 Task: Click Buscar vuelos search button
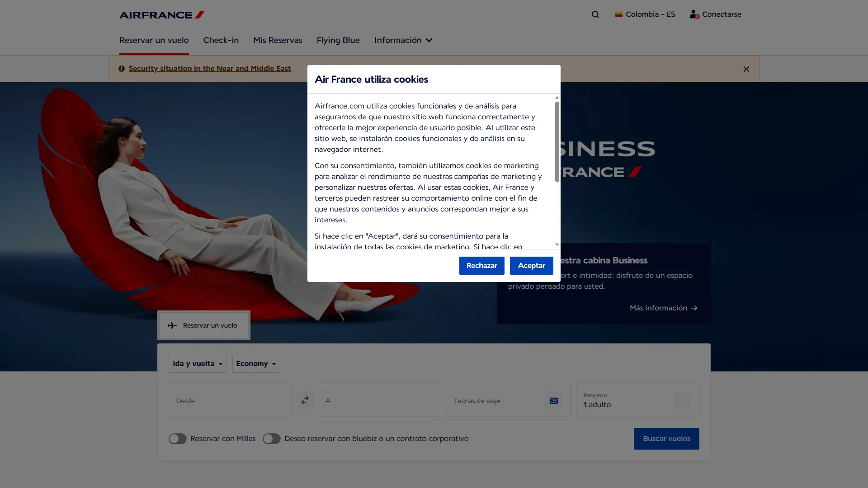tap(666, 439)
